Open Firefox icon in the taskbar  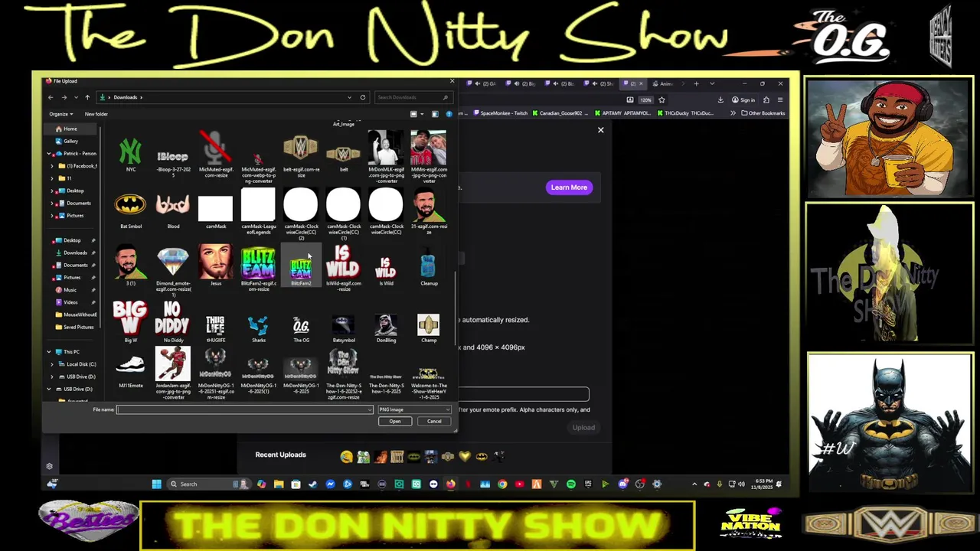[x=450, y=484]
